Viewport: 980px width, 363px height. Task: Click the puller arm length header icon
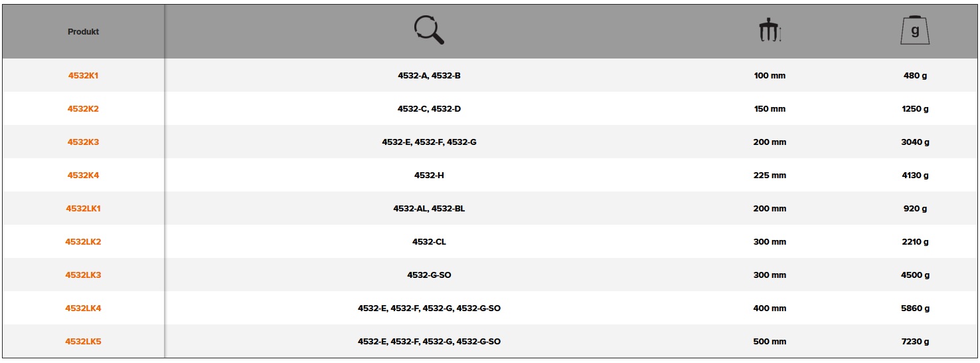coord(770,31)
